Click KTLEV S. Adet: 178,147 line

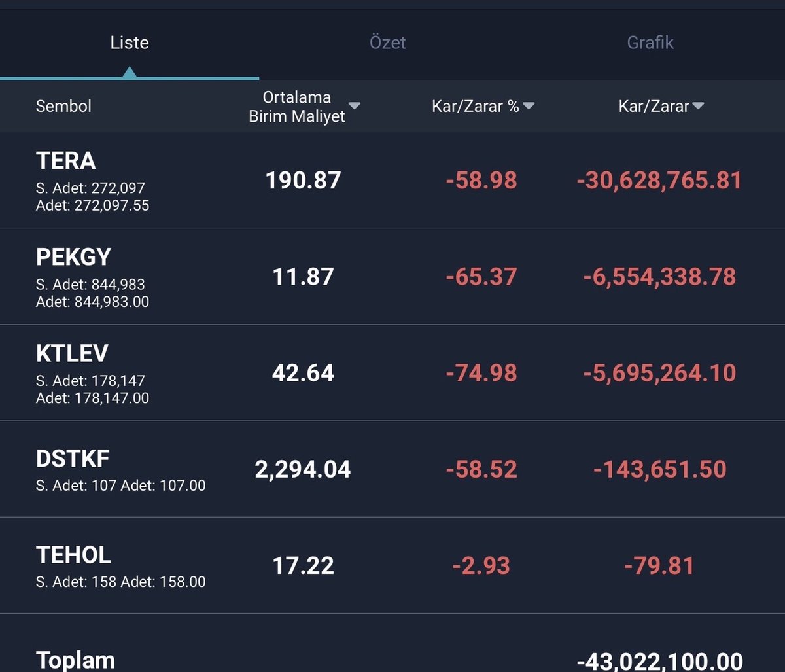coord(90,381)
